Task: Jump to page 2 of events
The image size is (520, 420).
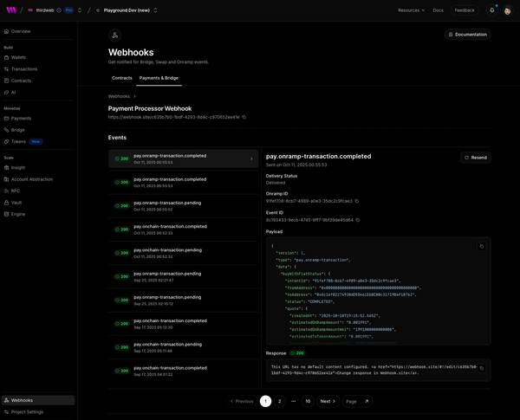Action: pos(279,401)
